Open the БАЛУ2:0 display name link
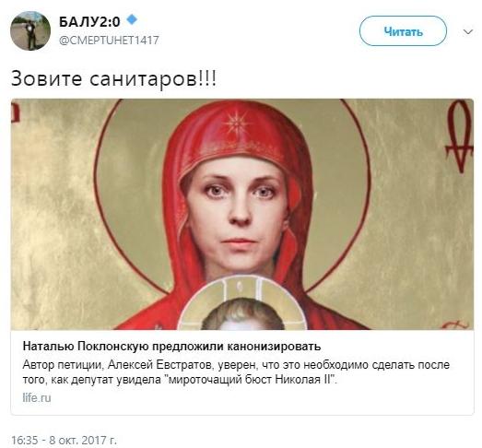 pyautogui.click(x=89, y=22)
